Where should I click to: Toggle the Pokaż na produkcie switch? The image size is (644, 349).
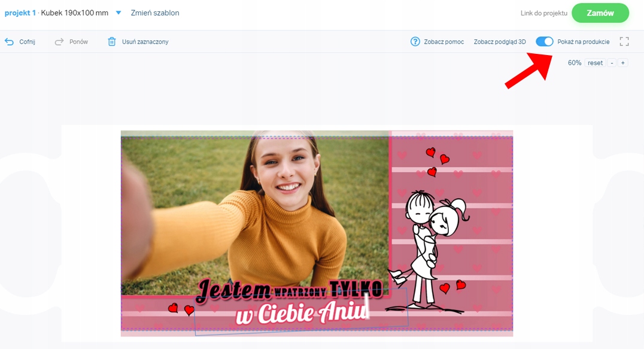pyautogui.click(x=545, y=41)
